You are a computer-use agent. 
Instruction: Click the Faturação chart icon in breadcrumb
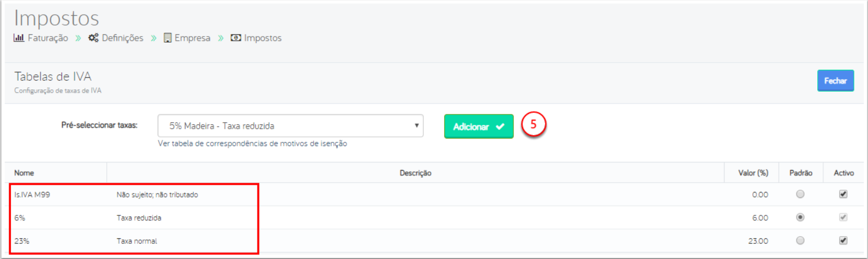point(19,38)
